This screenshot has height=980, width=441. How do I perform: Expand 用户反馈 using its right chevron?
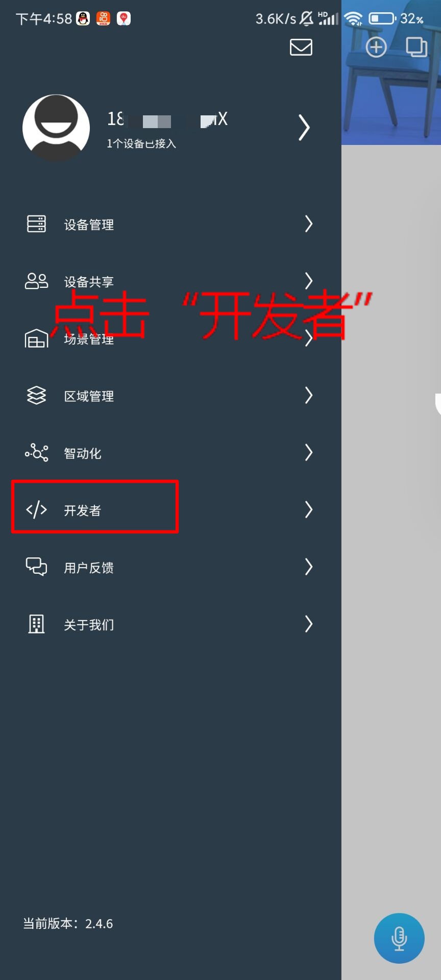[308, 567]
